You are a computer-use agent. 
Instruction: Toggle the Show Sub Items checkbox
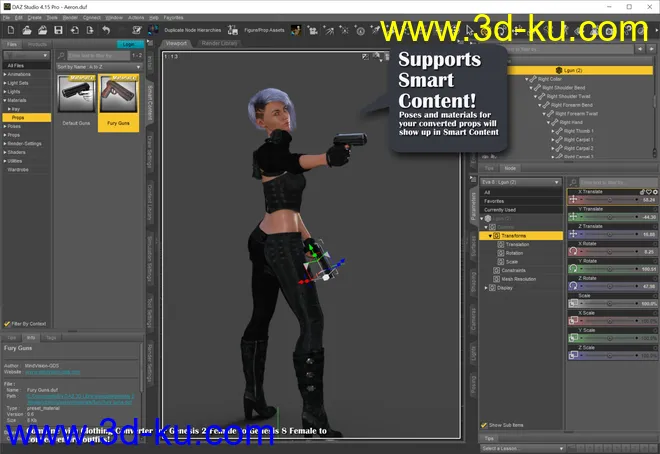pos(485,424)
